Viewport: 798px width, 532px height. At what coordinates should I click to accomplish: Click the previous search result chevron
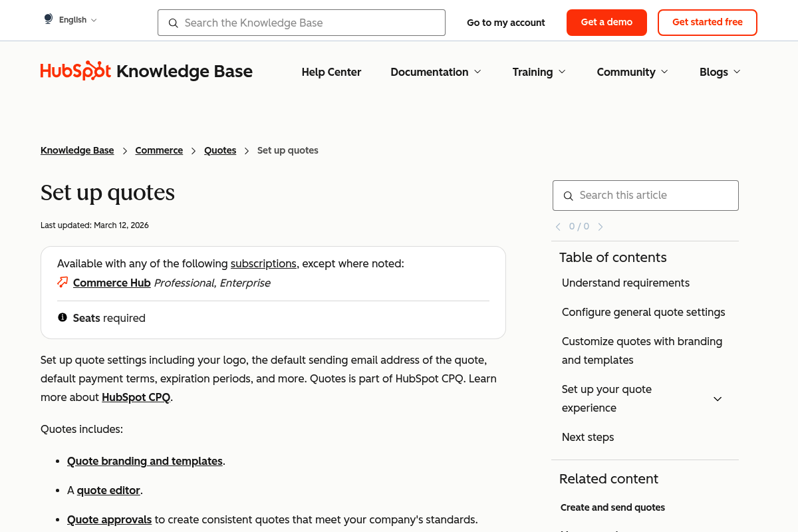[557, 226]
